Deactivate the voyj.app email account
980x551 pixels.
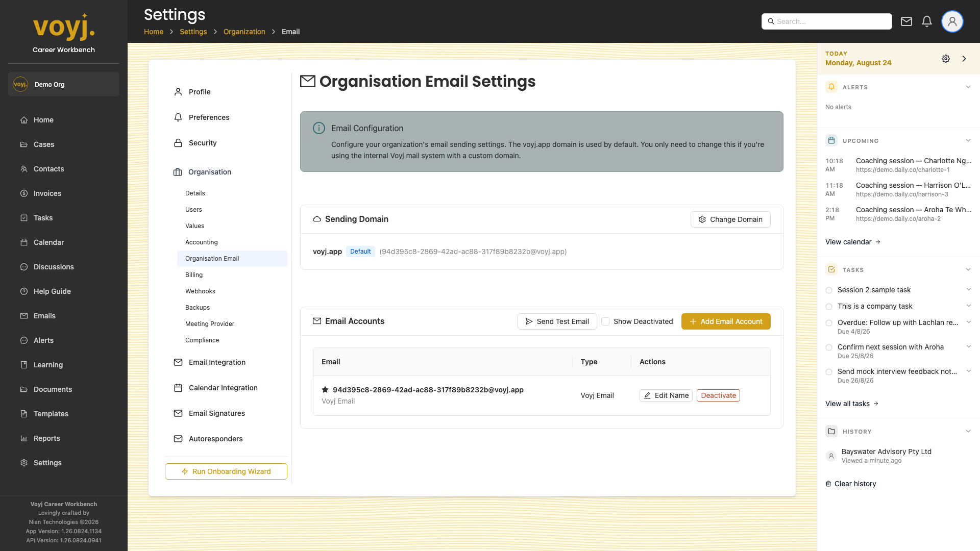(718, 395)
